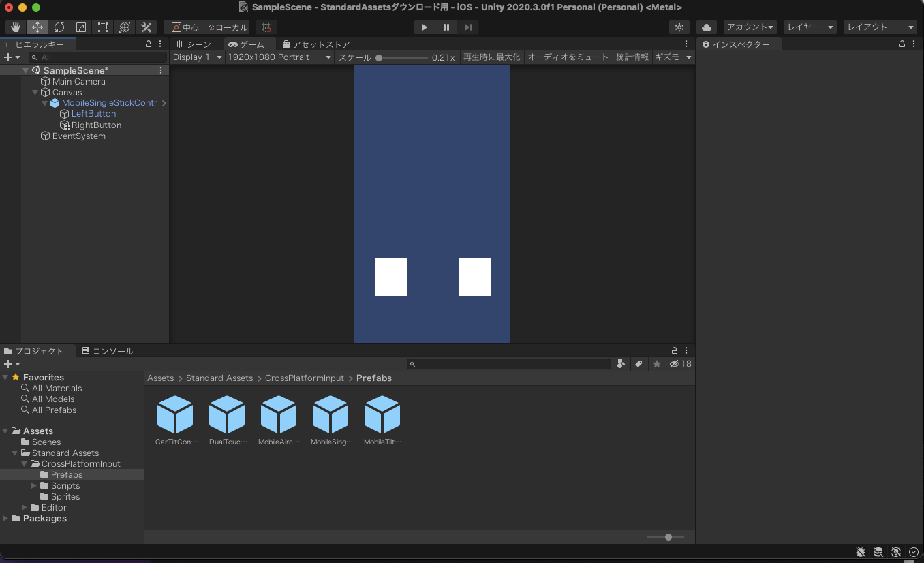This screenshot has width=924, height=563.
Task: Save search star icon in Project
Action: (657, 364)
